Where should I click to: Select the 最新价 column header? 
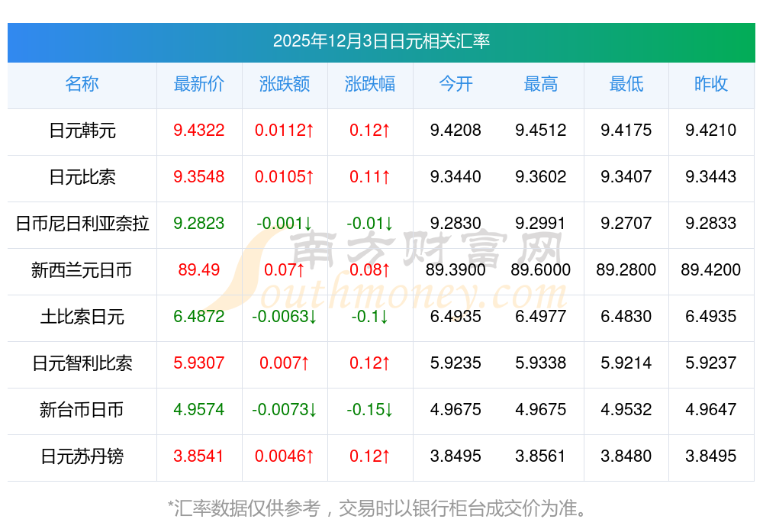pyautogui.click(x=198, y=84)
